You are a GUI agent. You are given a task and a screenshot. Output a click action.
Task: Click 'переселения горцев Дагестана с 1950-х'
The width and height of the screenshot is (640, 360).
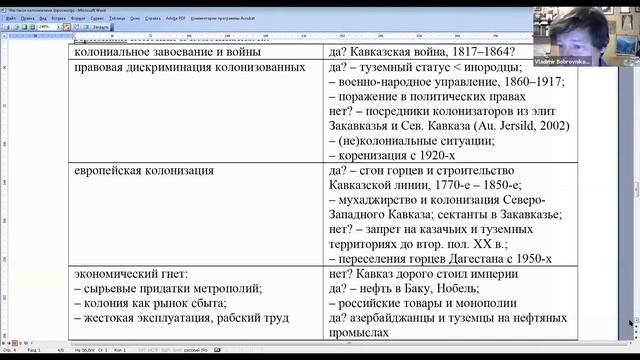tap(445, 259)
